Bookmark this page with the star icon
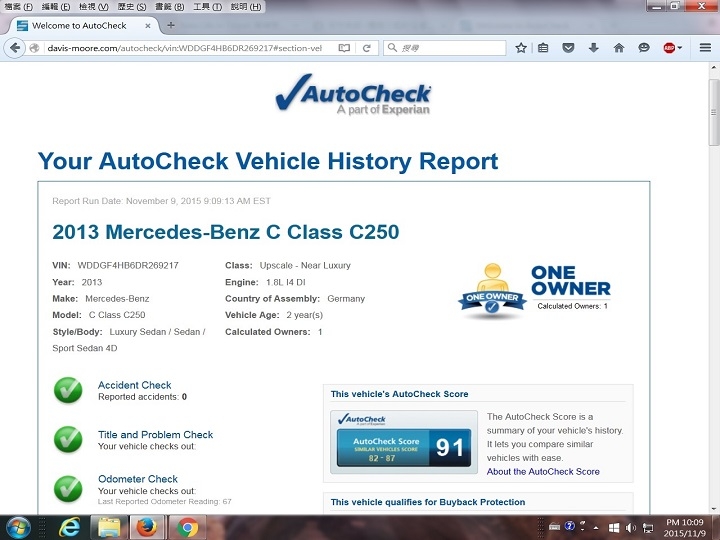 click(x=521, y=48)
